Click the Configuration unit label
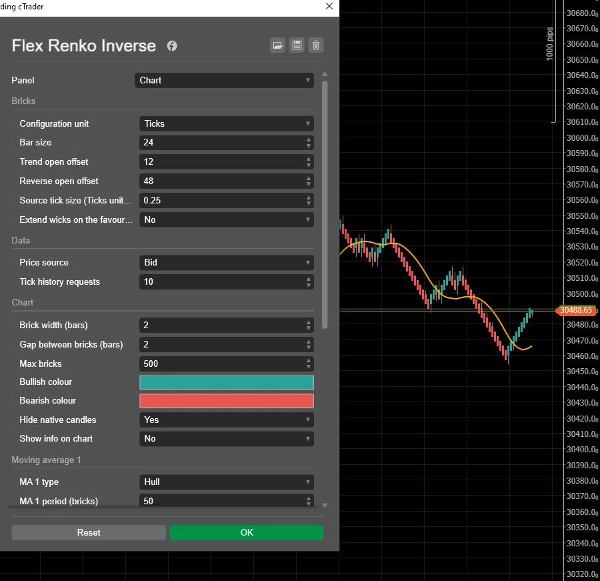Image resolution: width=600 pixels, height=581 pixels. 54,124
